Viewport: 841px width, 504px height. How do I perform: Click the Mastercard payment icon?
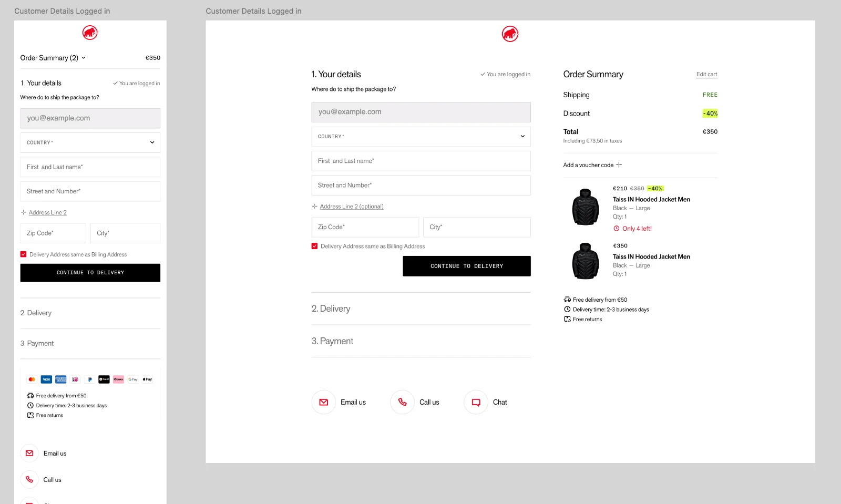click(x=32, y=379)
